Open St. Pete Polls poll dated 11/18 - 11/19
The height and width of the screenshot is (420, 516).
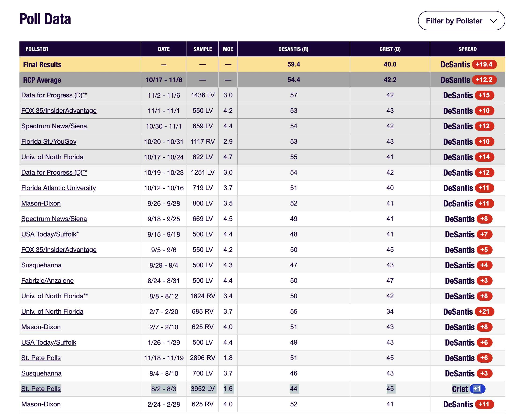pos(41,358)
